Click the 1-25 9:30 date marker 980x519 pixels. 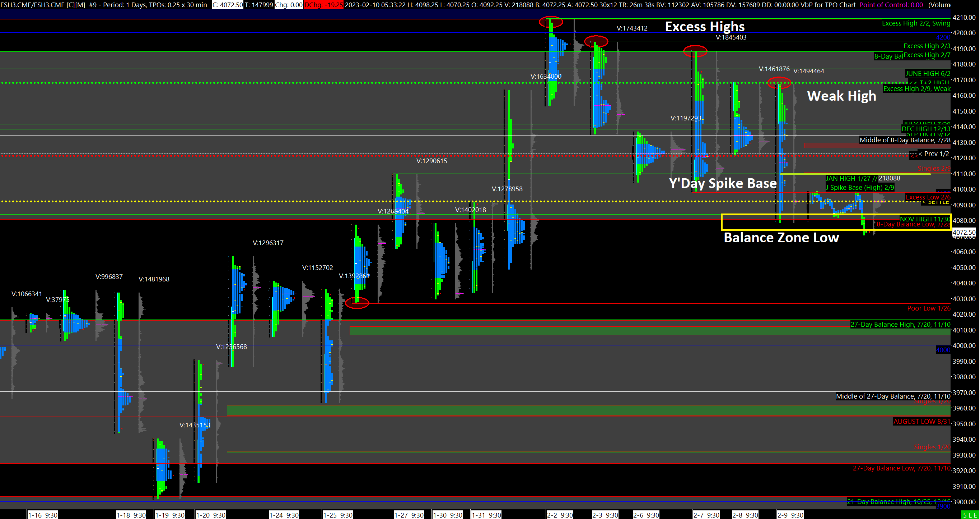tap(337, 515)
